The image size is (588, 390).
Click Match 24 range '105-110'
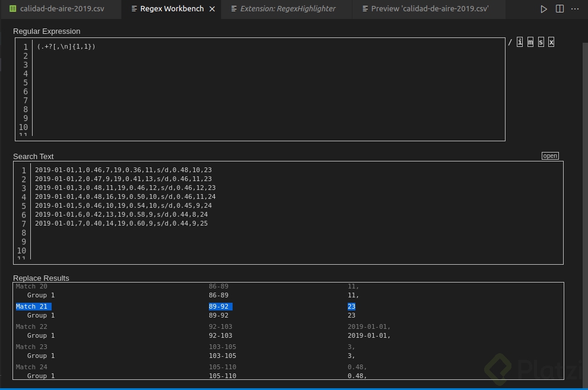[x=223, y=367]
